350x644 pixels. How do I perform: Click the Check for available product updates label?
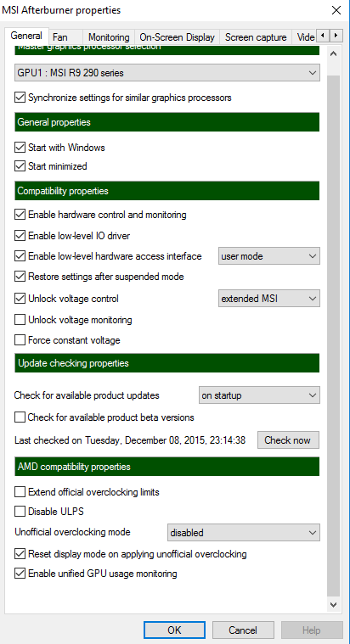[87, 395]
